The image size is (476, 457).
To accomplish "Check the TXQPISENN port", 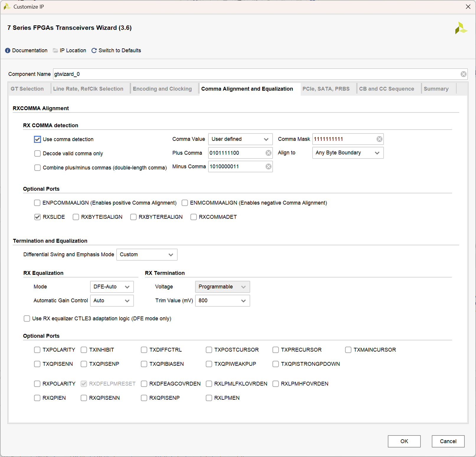I will pos(37,364).
